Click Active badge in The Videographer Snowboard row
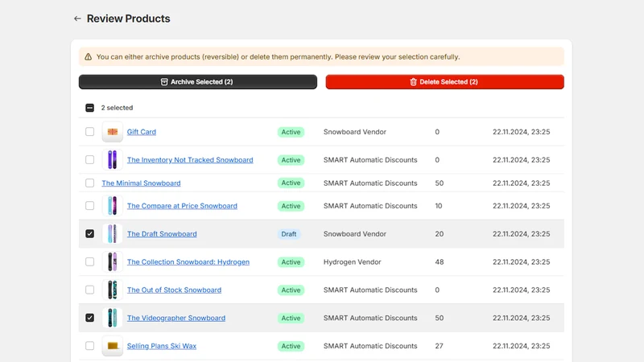This screenshot has width=644, height=362. [291, 318]
